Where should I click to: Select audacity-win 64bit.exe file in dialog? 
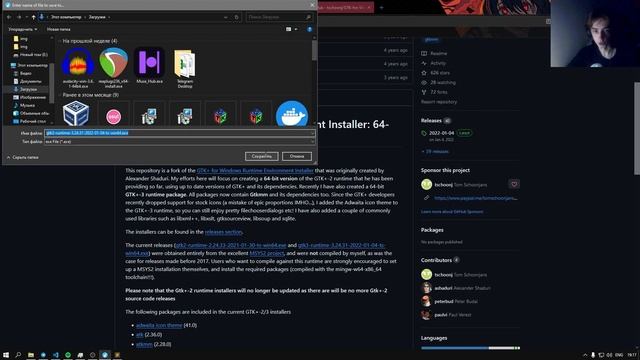(x=78, y=67)
